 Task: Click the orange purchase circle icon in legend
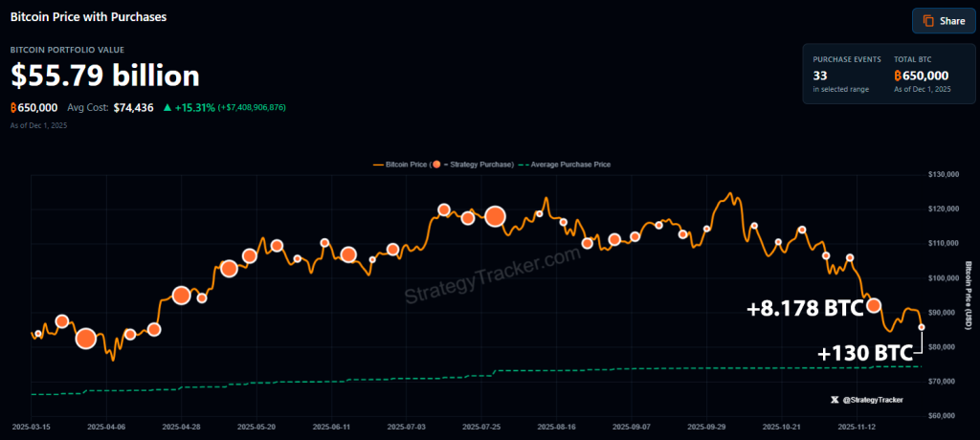coord(437,165)
